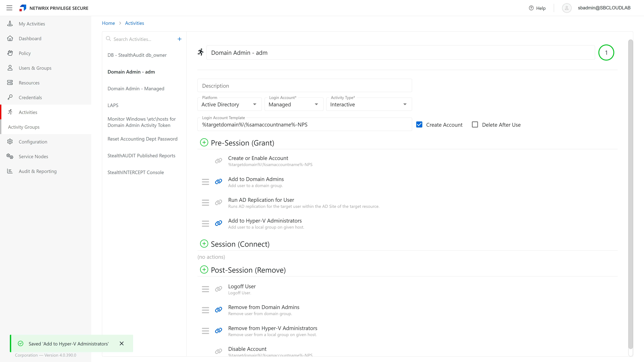The width and height of the screenshot is (644, 362).
Task: Uncheck the Create Account checkbox
Action: coord(419,125)
